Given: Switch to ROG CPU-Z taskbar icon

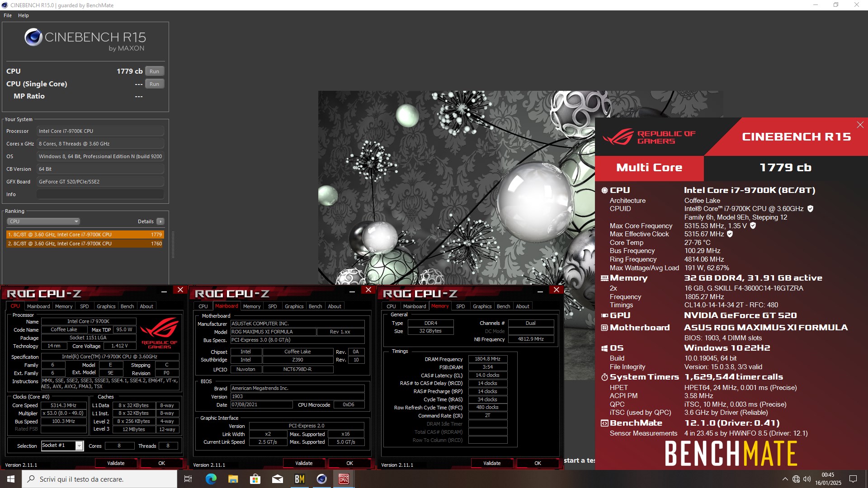Looking at the screenshot, I should 344,479.
